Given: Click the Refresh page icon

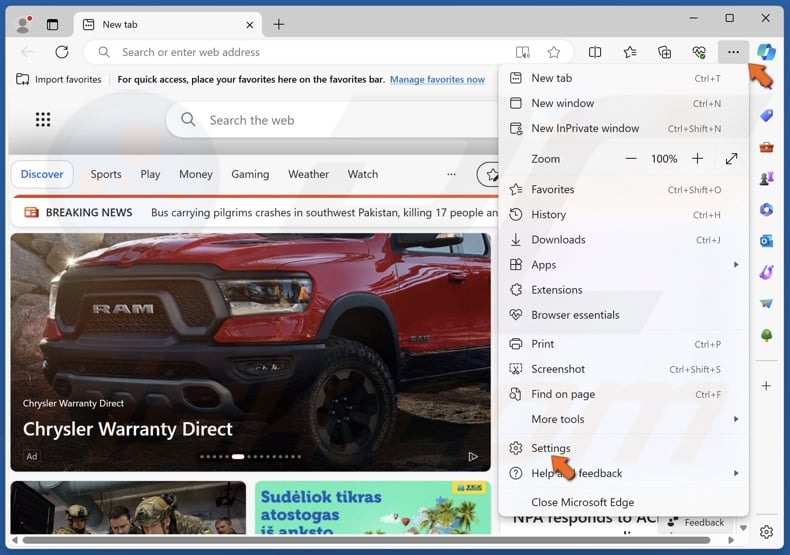Looking at the screenshot, I should pyautogui.click(x=62, y=52).
